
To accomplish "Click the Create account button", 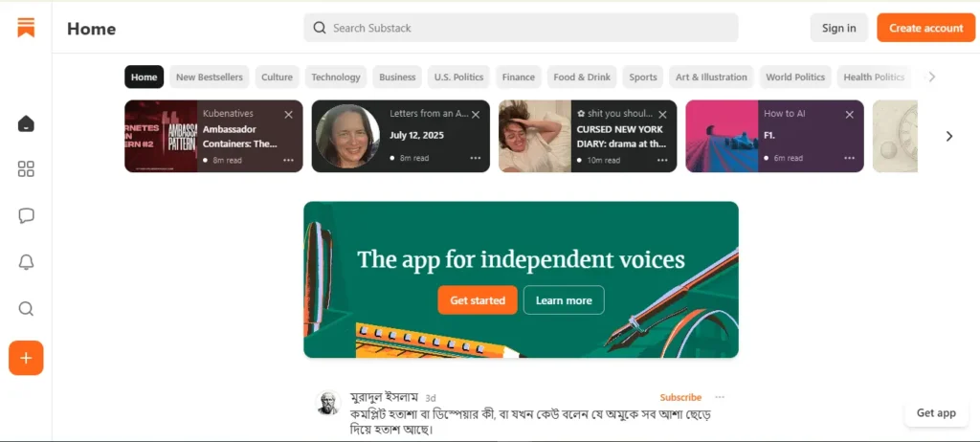I will tap(925, 28).
